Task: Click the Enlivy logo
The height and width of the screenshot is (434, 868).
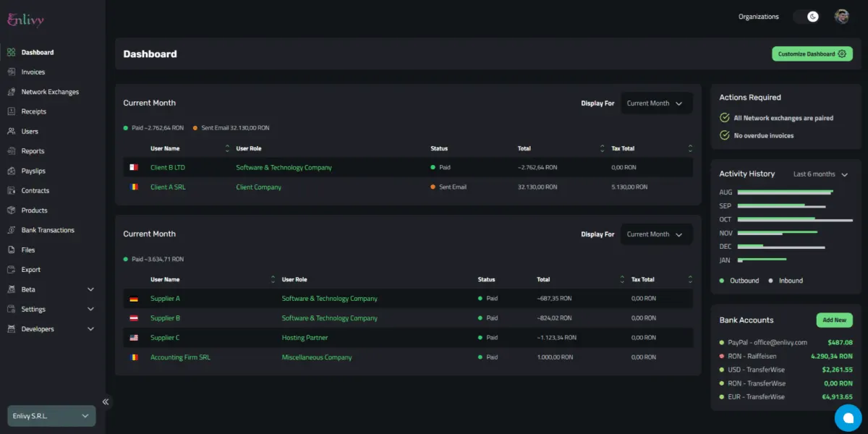Action: coord(26,20)
